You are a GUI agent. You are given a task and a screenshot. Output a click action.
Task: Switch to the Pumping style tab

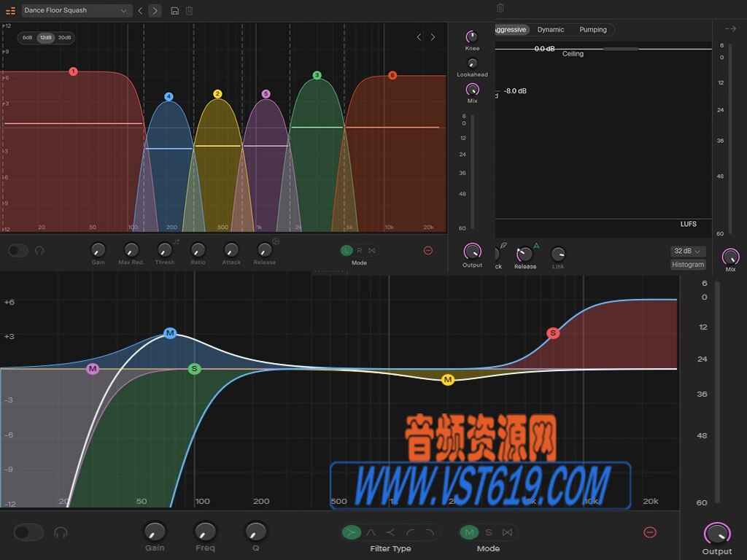(x=593, y=29)
